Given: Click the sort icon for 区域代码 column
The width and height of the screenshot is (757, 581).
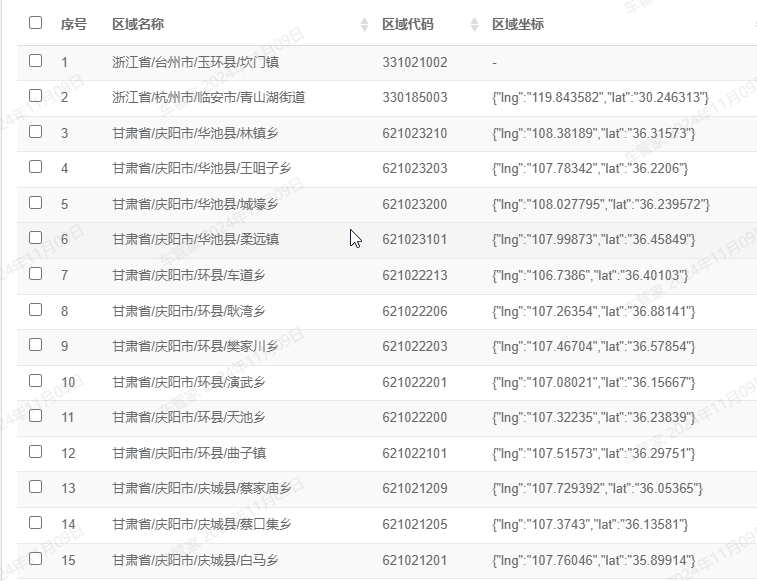Looking at the screenshot, I should [x=474, y=24].
